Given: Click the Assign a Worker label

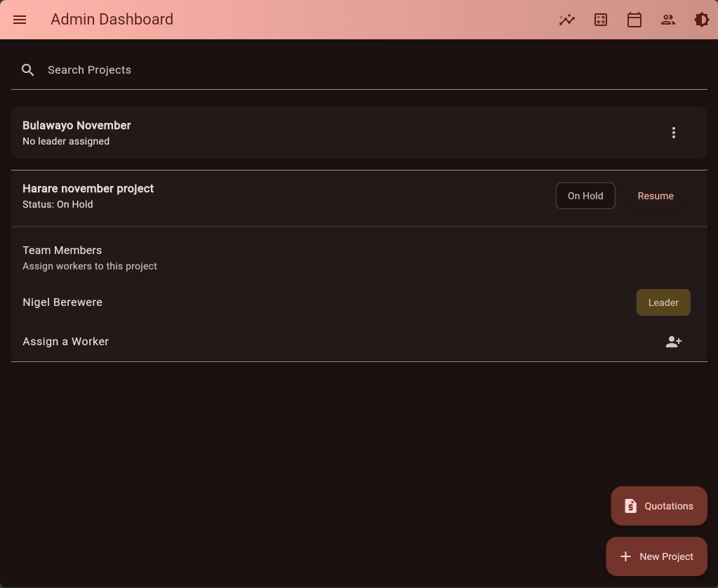Looking at the screenshot, I should click(x=66, y=342).
